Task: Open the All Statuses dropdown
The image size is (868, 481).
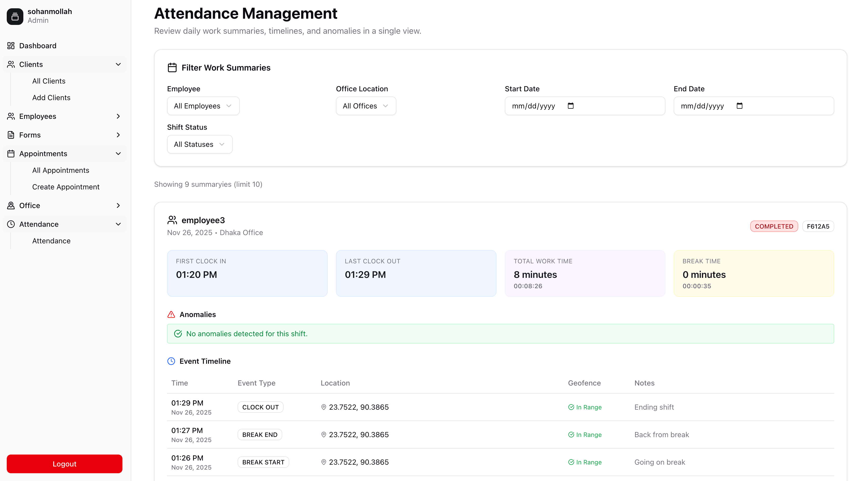Action: (199, 144)
